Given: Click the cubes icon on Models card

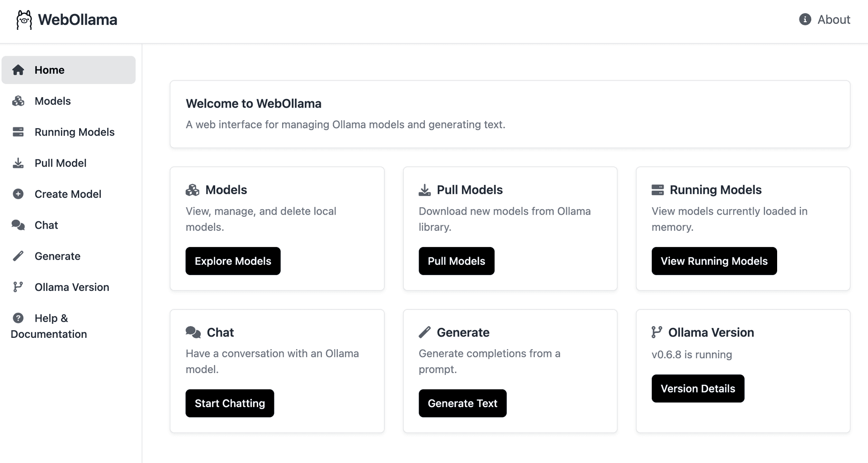Looking at the screenshot, I should tap(192, 190).
